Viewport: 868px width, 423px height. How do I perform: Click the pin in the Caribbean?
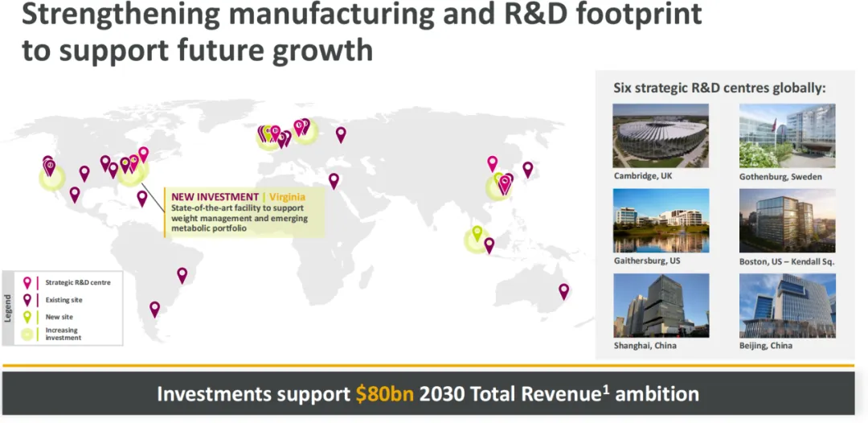[142, 197]
